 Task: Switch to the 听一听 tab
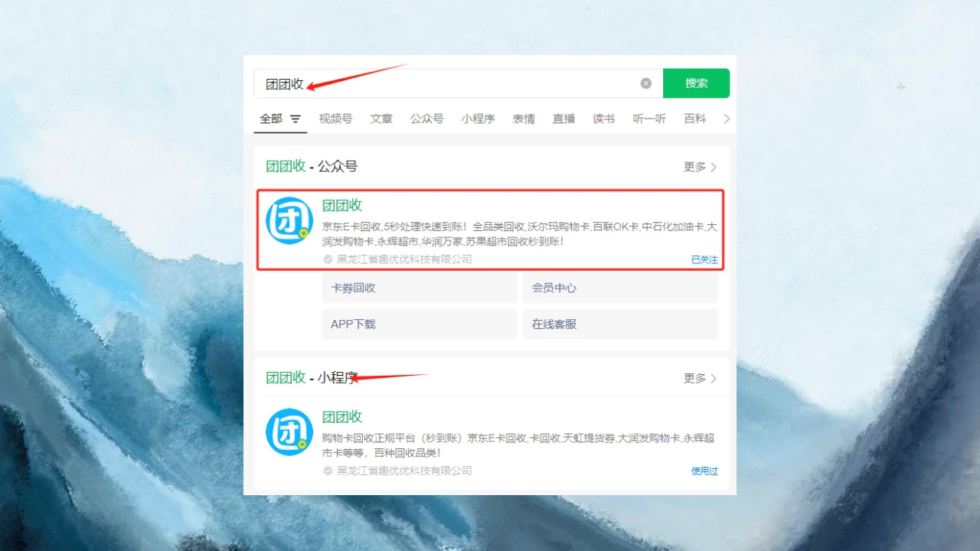(649, 119)
